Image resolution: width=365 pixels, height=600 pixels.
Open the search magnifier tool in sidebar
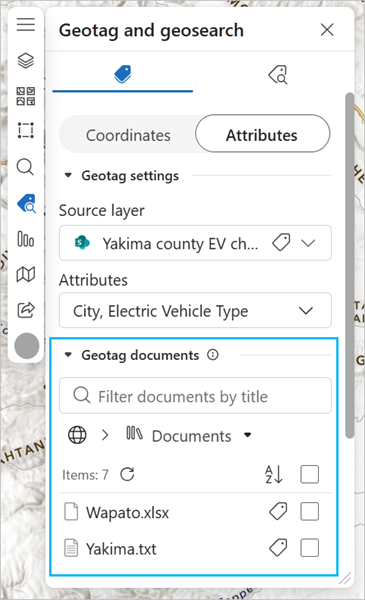(x=26, y=167)
